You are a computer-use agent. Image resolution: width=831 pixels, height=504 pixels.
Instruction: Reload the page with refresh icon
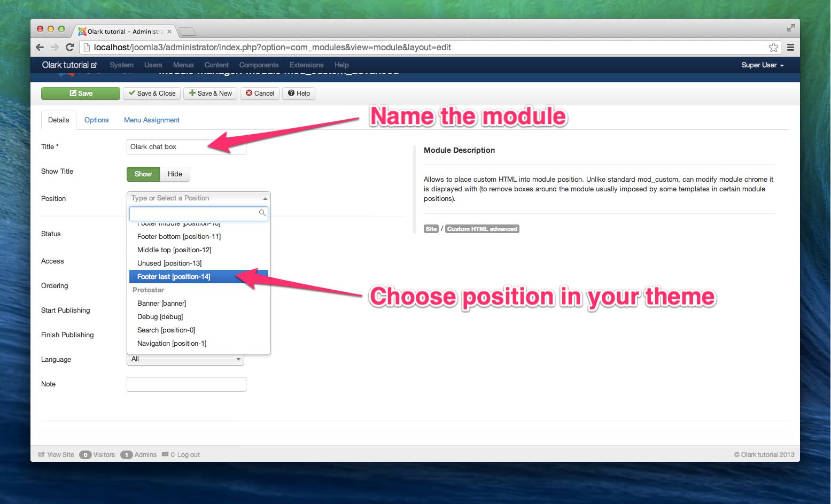pyautogui.click(x=69, y=48)
